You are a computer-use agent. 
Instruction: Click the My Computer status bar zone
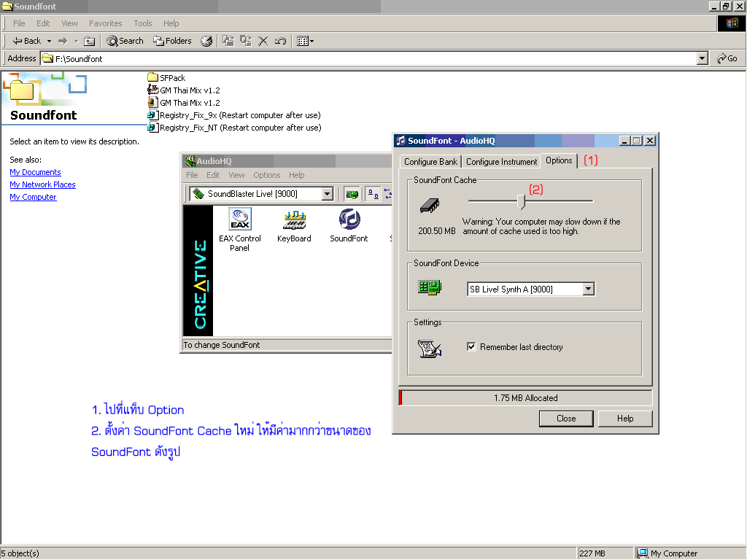click(x=690, y=553)
